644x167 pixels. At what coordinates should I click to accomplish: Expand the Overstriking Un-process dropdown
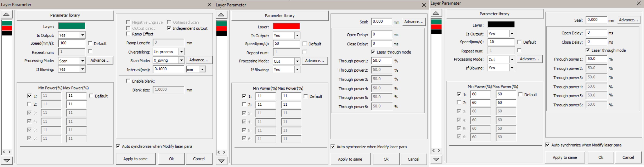point(181,52)
